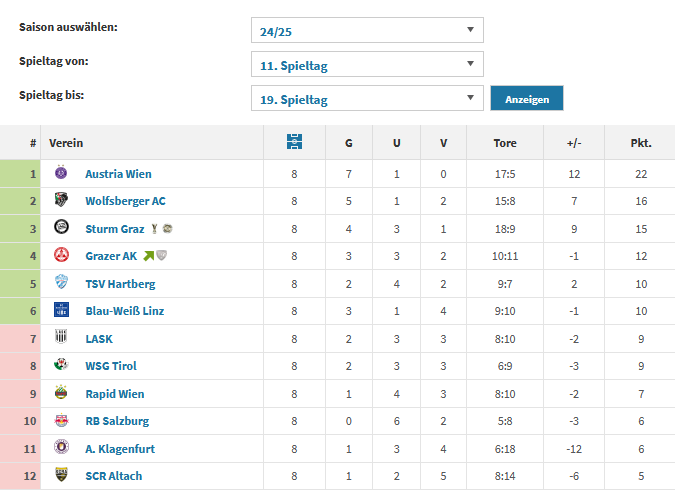The height and width of the screenshot is (490, 675).
Task: Open the Blau-Weiß Linz team link
Action: click(124, 311)
